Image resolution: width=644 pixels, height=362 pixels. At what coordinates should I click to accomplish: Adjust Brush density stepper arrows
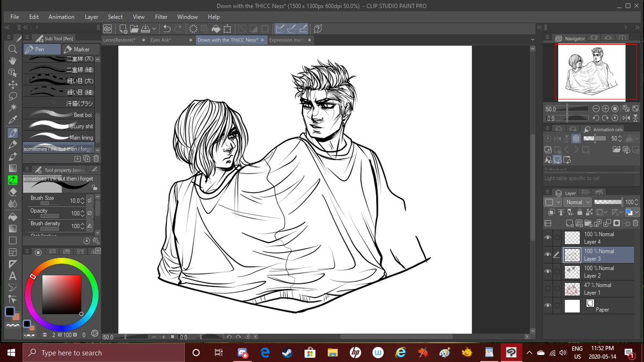82,226
